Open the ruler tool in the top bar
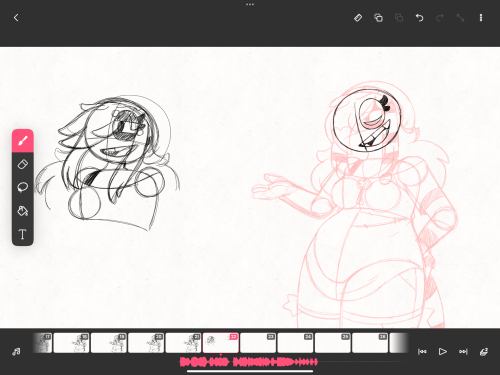The image size is (500, 375). click(x=358, y=18)
